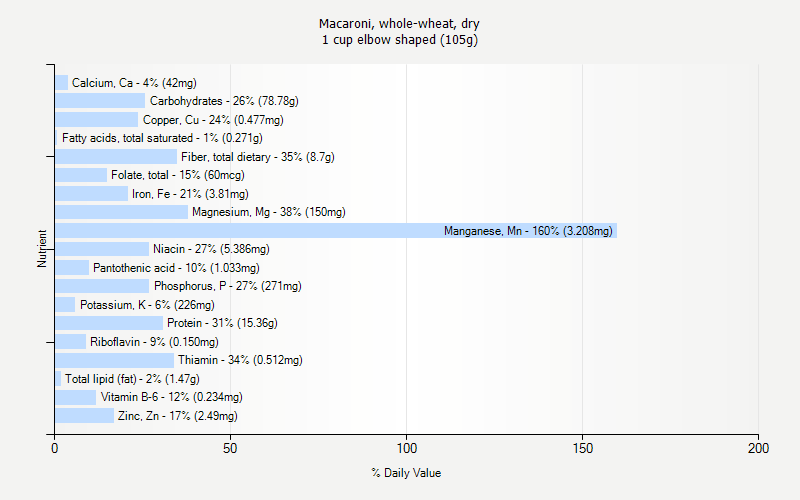The height and width of the screenshot is (500, 800).
Task: Click the Copper bar in the chart
Action: [97, 120]
